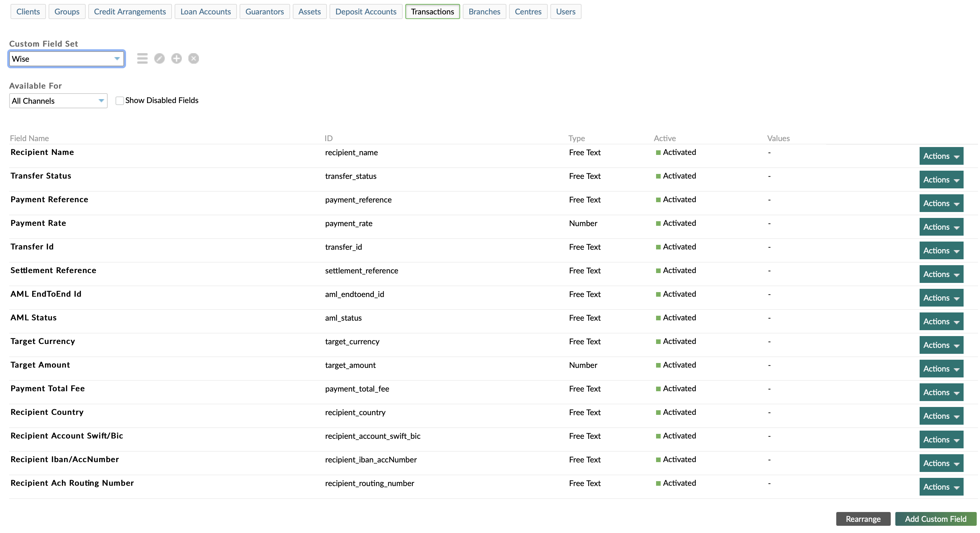The image size is (980, 533).
Task: Switch to the Centres tab
Action: pos(528,11)
